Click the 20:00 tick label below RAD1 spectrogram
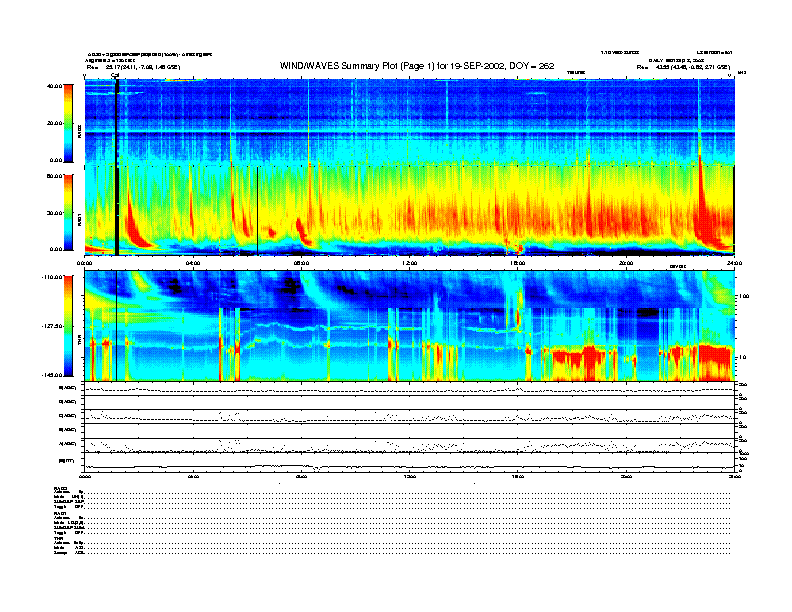This screenshot has width=792, height=612. coord(626,263)
